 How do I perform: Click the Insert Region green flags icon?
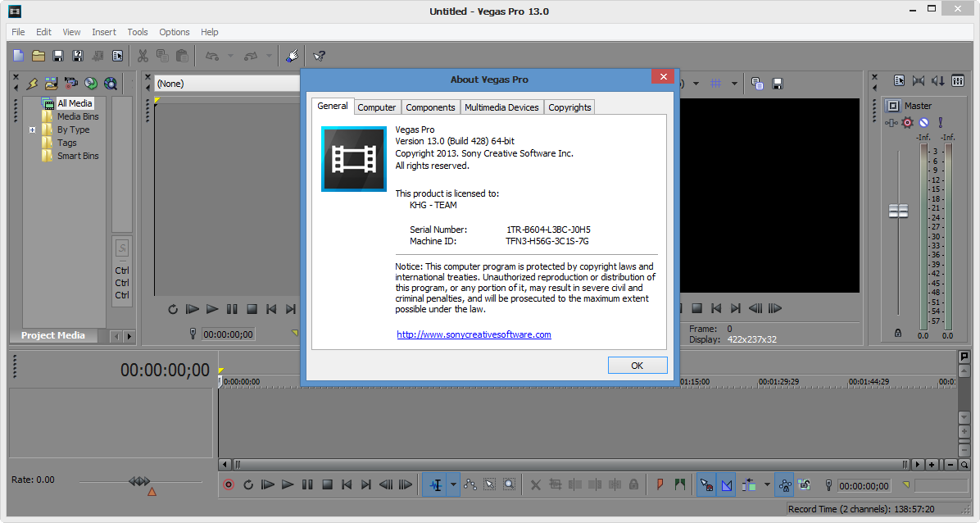coord(680,484)
